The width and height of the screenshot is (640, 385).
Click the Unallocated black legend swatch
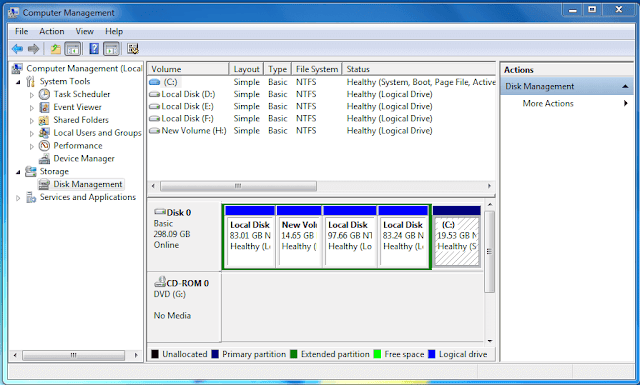coord(155,354)
